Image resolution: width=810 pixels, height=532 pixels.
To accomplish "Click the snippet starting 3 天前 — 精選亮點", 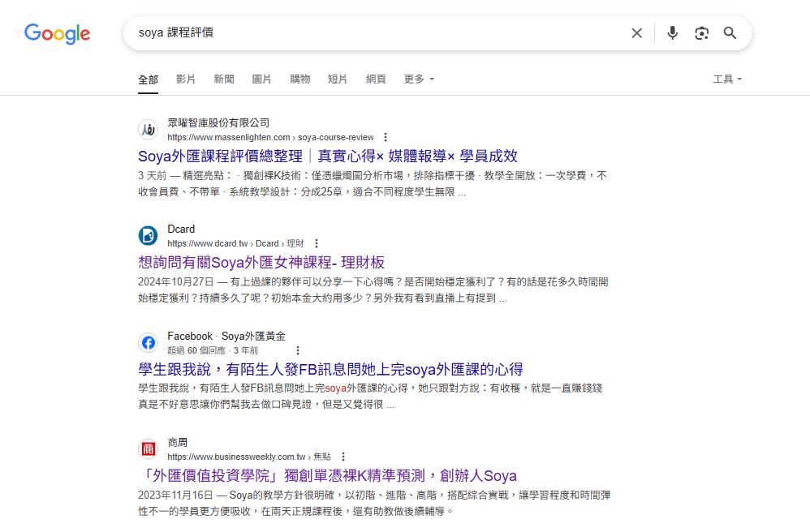I will point(372,184).
